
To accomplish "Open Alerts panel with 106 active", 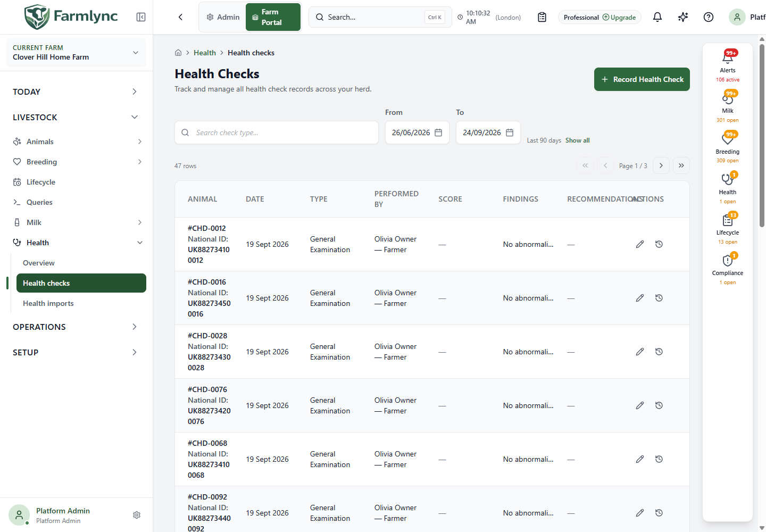I will [x=728, y=66].
